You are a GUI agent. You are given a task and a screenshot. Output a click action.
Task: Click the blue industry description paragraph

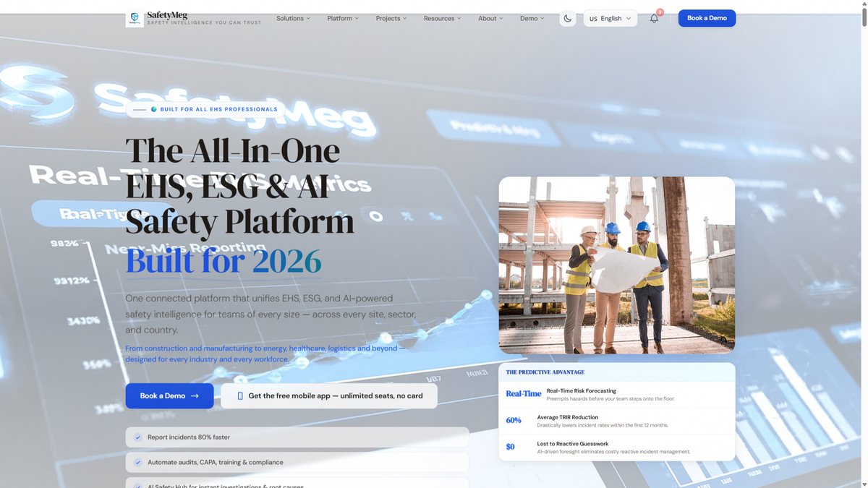click(265, 354)
